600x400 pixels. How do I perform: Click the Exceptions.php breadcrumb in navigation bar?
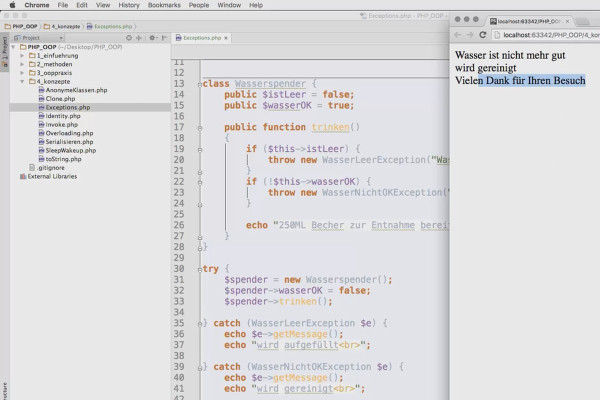(x=109, y=26)
